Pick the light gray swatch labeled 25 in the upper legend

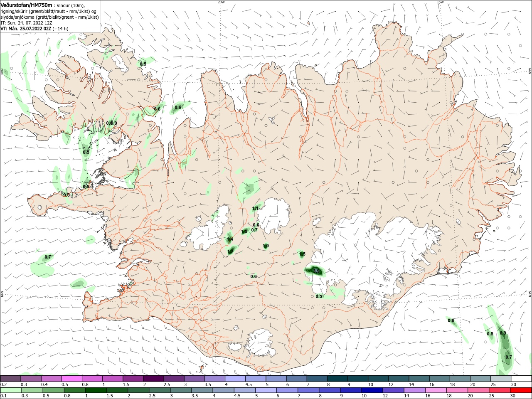500,379
